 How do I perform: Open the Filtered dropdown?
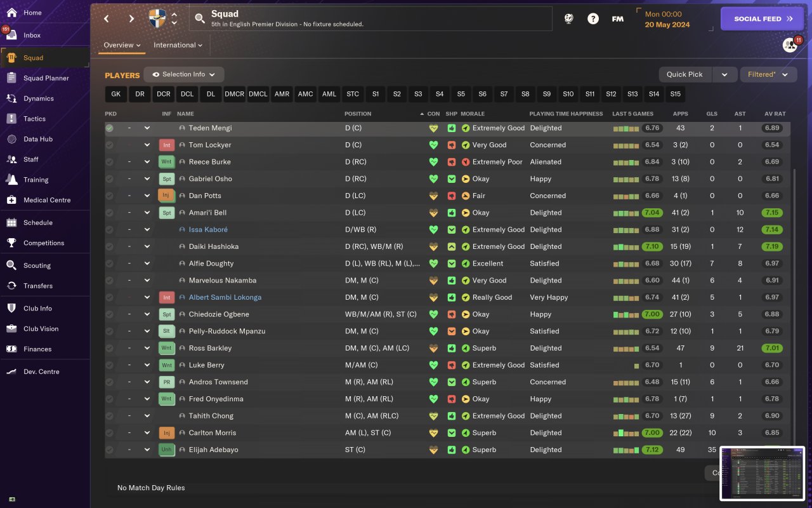tap(768, 74)
